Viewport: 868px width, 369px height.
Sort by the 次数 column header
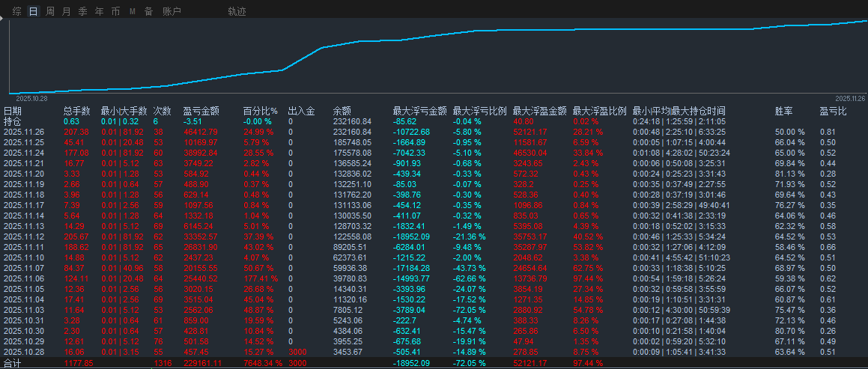coord(163,112)
